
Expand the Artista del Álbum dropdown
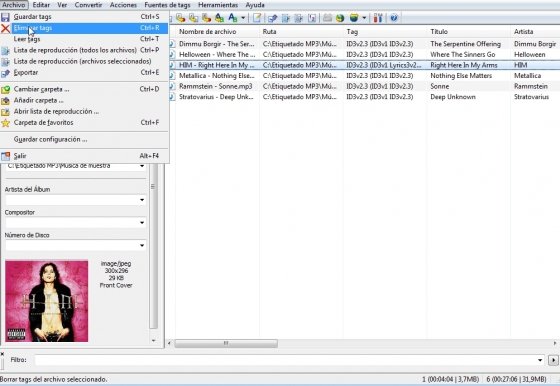click(x=142, y=200)
